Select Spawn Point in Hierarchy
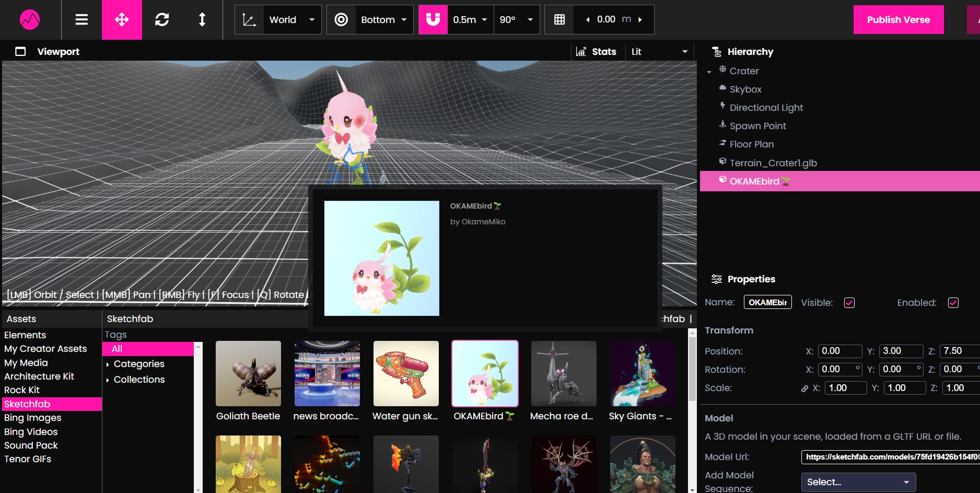This screenshot has height=493, width=980. pos(757,126)
